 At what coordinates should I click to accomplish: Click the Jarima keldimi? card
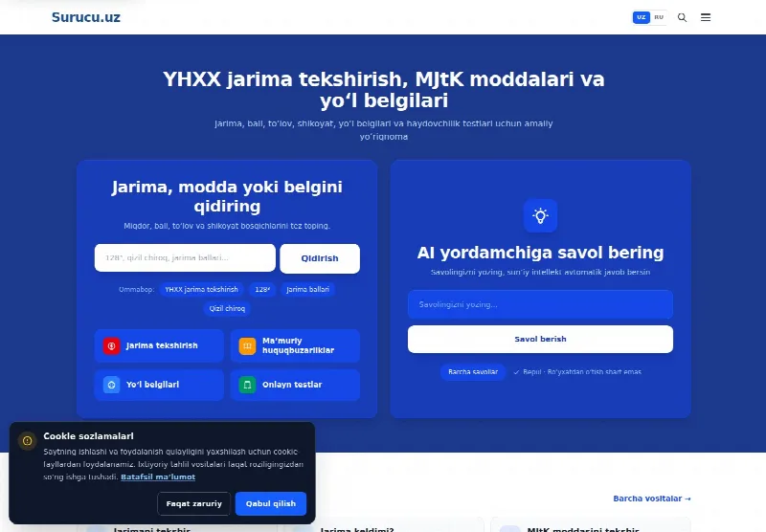point(384,524)
